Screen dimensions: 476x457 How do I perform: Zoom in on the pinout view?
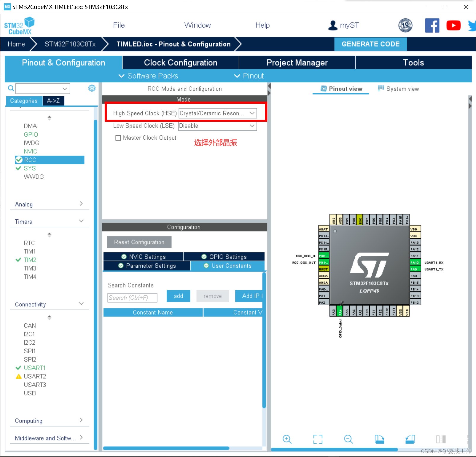pos(287,440)
